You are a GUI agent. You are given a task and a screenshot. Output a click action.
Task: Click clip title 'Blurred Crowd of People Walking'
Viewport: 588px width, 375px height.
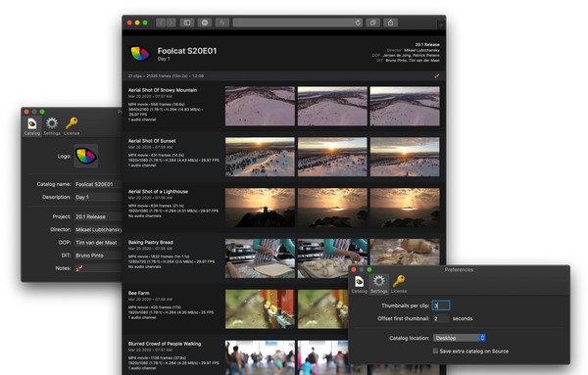(165, 344)
